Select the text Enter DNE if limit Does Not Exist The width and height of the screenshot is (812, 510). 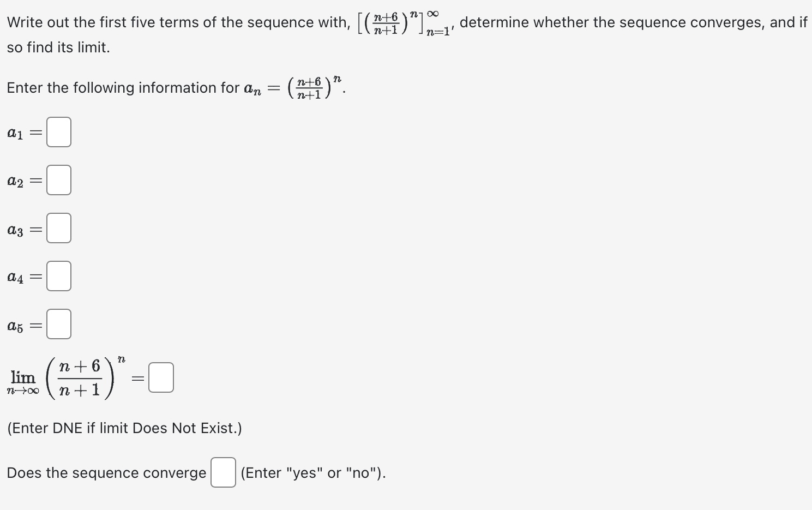pyautogui.click(x=124, y=428)
